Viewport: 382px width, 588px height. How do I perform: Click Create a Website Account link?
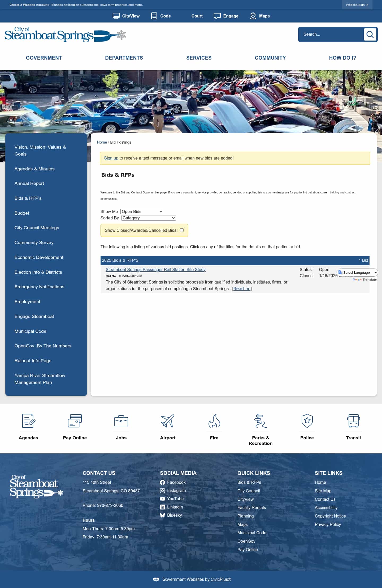click(29, 5)
